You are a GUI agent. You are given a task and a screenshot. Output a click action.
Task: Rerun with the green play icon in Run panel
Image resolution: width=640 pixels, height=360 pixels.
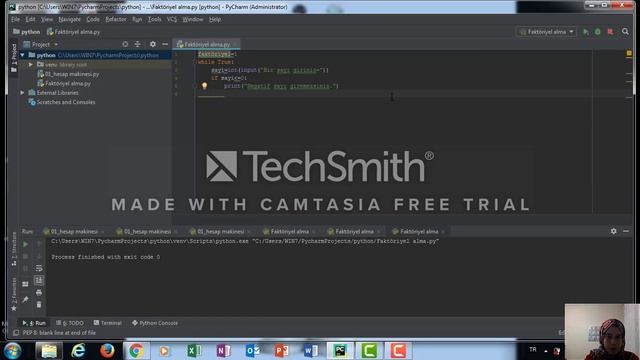[x=25, y=244]
